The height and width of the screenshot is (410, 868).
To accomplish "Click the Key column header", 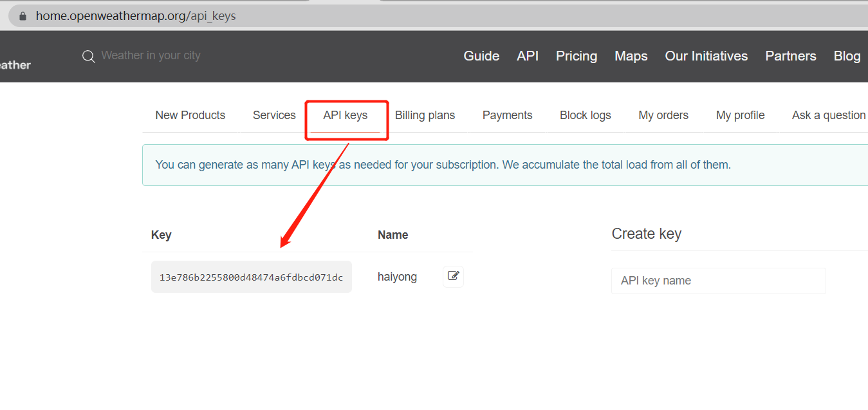I will tap(161, 235).
